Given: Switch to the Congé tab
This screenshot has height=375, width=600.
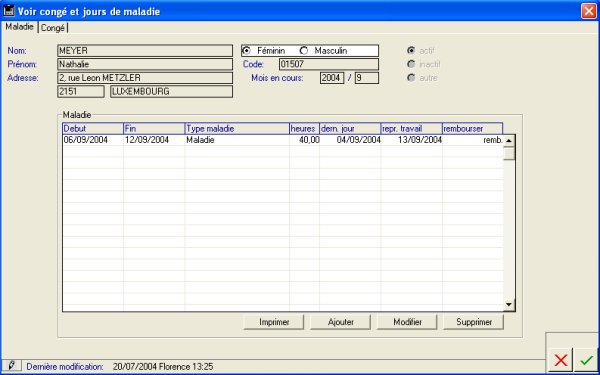Looking at the screenshot, I should pyautogui.click(x=53, y=28).
